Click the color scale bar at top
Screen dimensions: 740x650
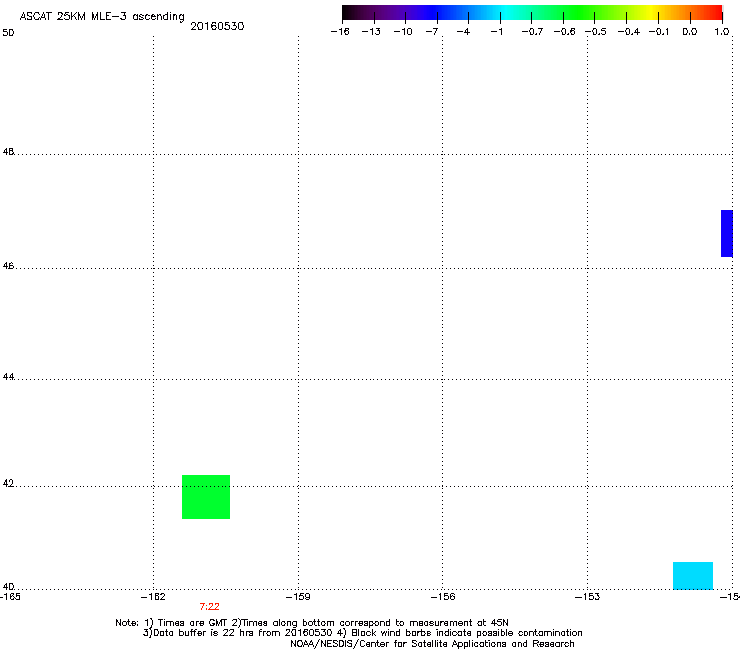pyautogui.click(x=532, y=13)
